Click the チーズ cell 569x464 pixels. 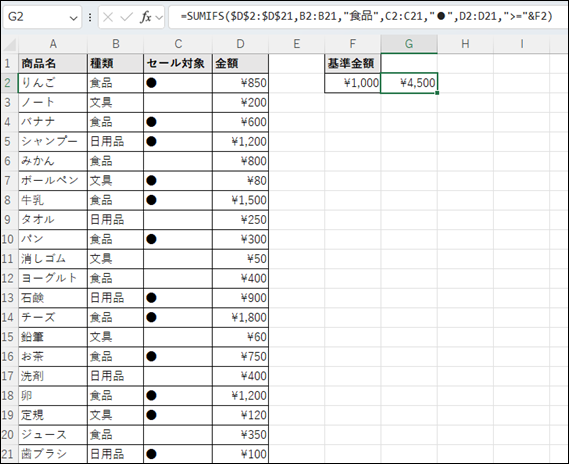pyautogui.click(x=53, y=318)
